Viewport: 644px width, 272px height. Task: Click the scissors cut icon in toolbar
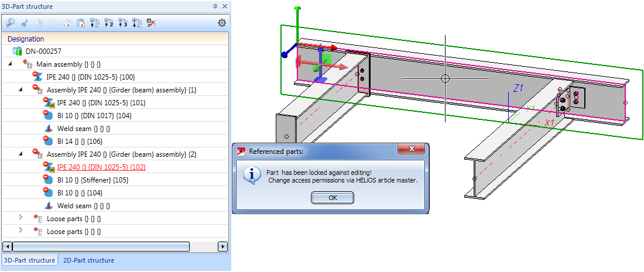pyautogui.click(x=24, y=23)
